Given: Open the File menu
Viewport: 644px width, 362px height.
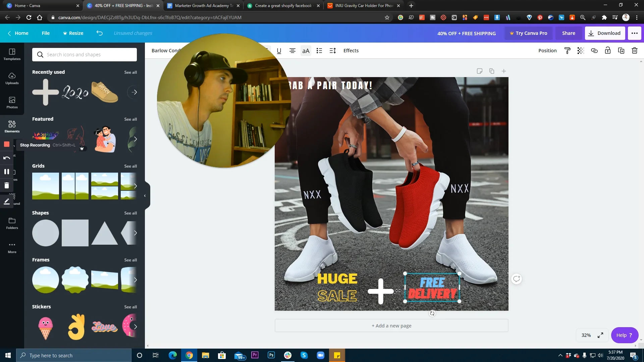Looking at the screenshot, I should (x=46, y=33).
